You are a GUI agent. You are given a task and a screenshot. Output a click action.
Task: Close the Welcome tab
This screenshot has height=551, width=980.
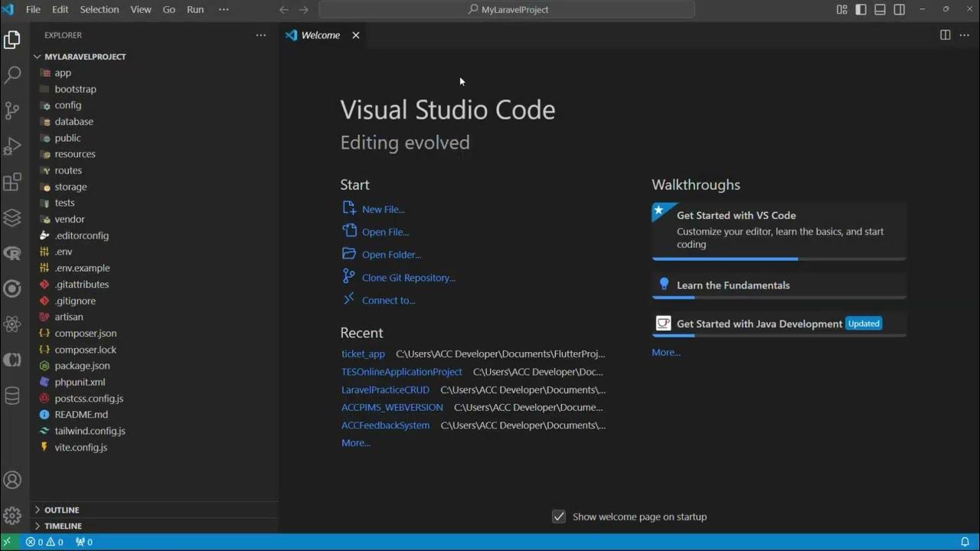(x=356, y=35)
